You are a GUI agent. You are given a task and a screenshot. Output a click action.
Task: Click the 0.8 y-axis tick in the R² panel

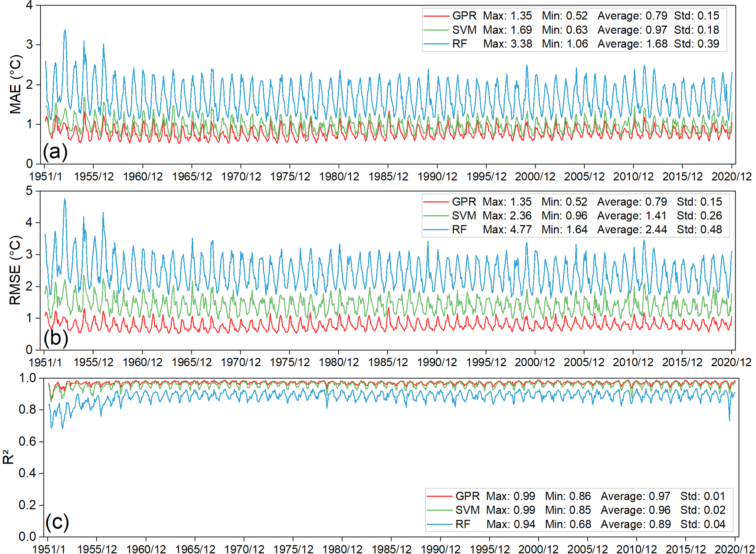coord(27,410)
